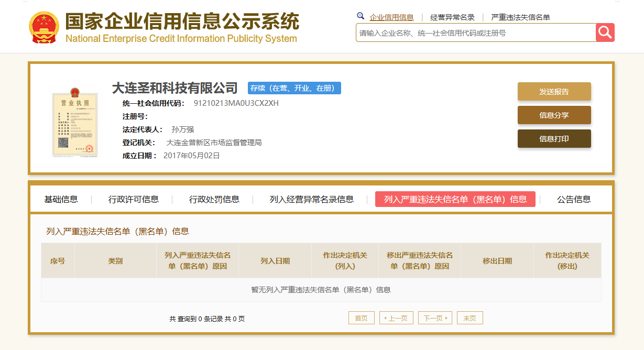The height and width of the screenshot is (350, 644).
Task: Click the 注册号 field label
Action: click(x=135, y=116)
